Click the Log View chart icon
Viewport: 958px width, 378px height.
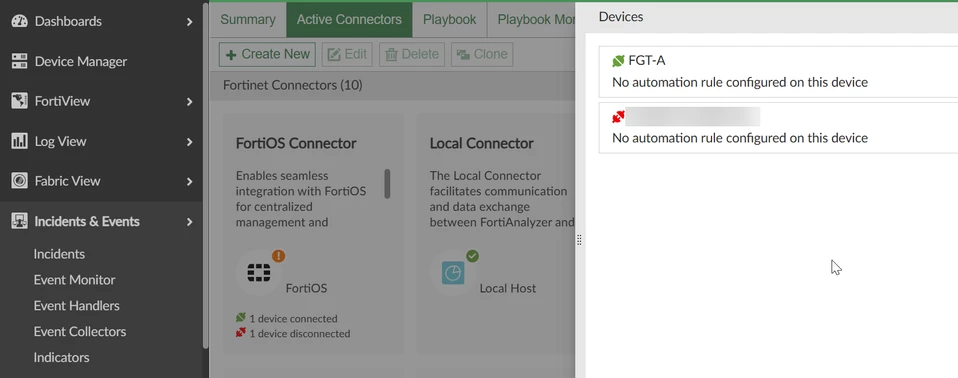(x=20, y=141)
